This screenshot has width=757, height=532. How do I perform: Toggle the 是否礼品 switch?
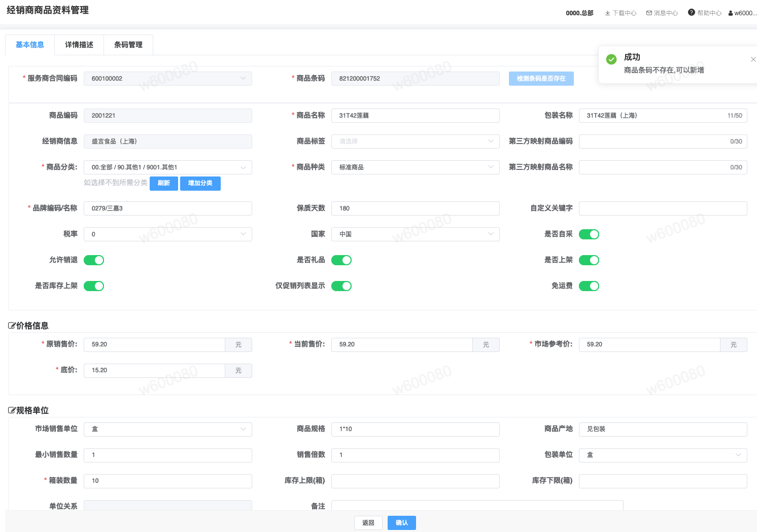point(341,260)
